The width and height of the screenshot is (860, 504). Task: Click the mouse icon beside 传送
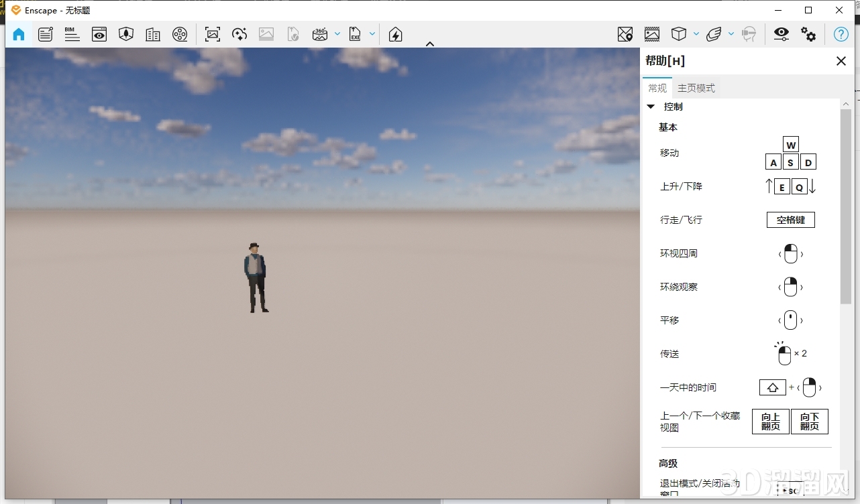(x=784, y=353)
